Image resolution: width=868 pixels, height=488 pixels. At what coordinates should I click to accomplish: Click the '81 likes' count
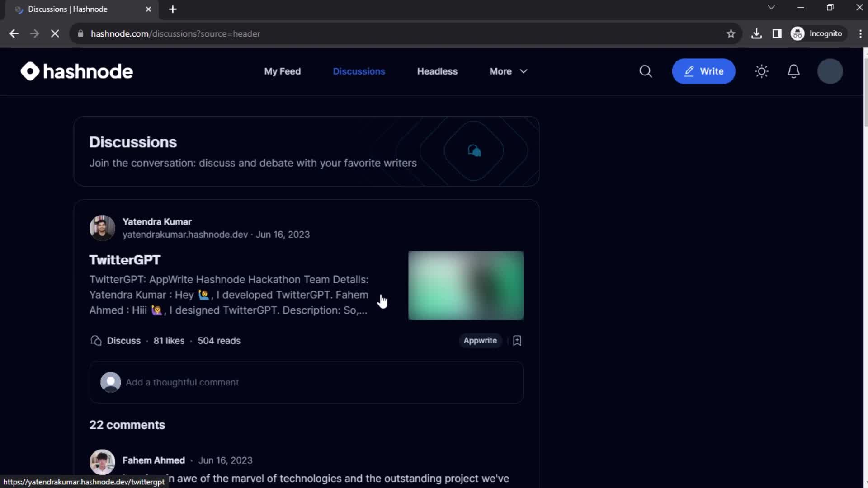pos(169,341)
